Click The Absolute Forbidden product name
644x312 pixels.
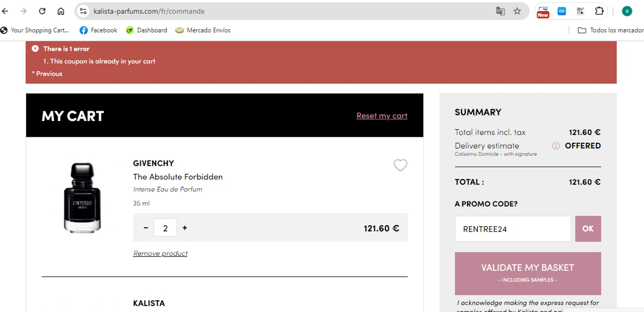tap(178, 177)
